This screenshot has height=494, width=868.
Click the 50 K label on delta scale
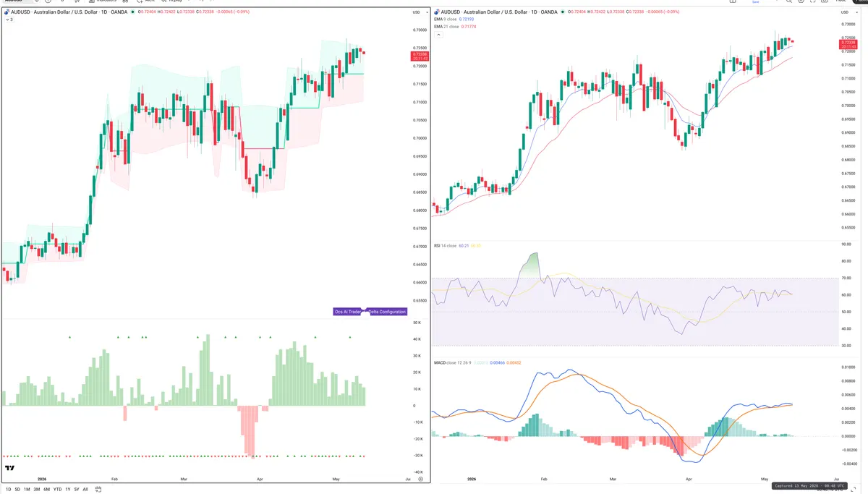(x=417, y=323)
